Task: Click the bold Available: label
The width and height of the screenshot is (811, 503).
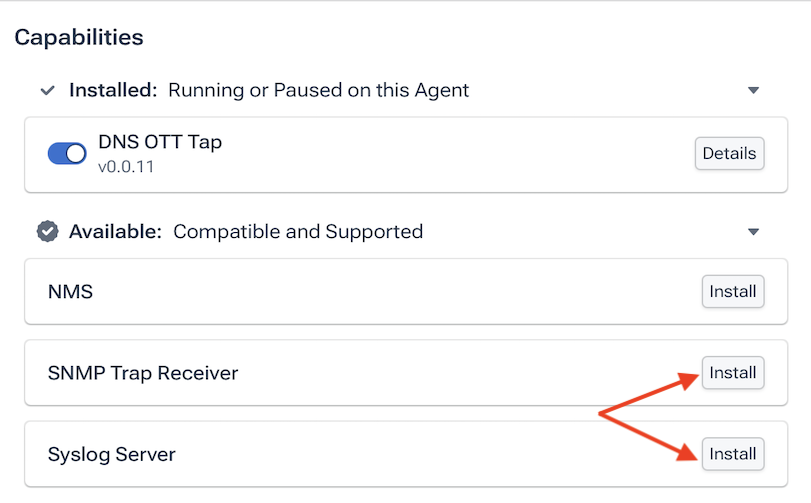Action: coord(116,232)
